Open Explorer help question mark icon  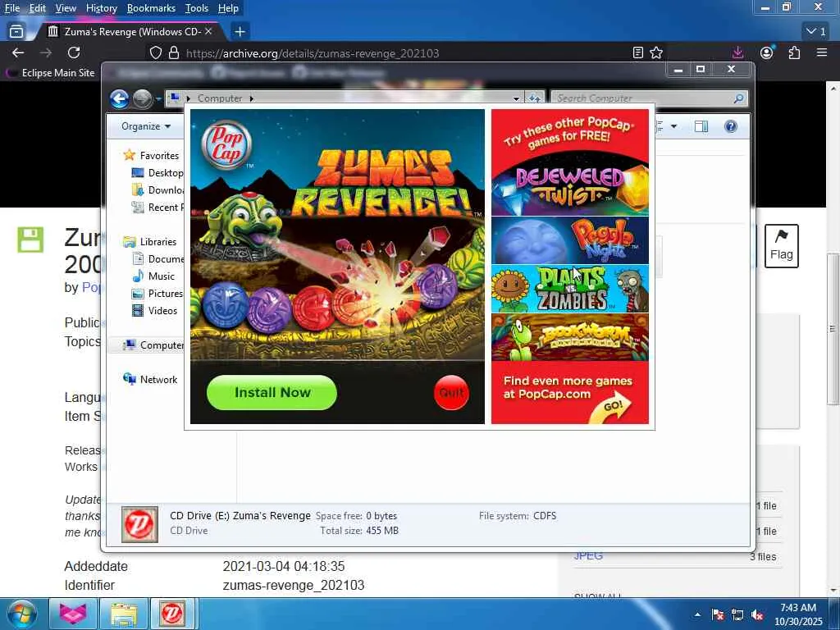click(731, 126)
